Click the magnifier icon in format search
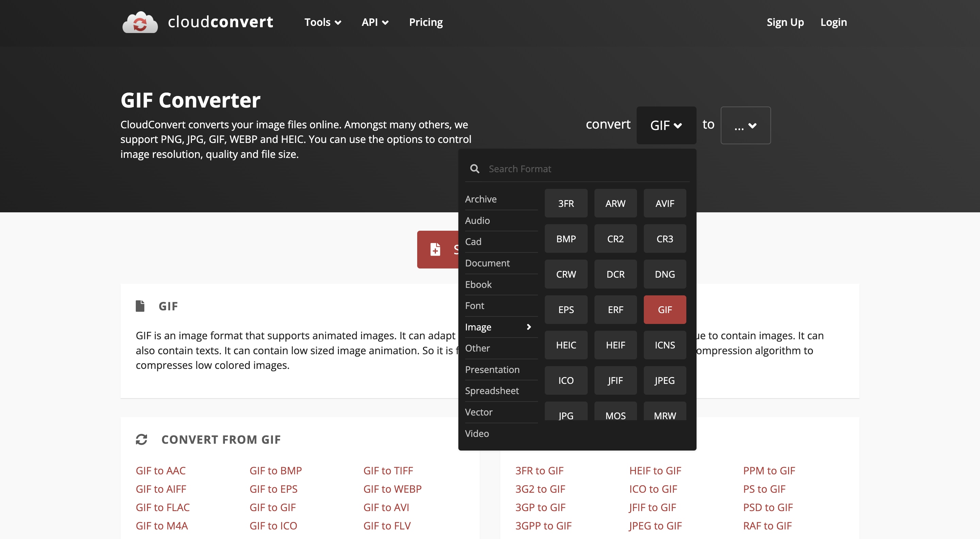 coord(474,169)
